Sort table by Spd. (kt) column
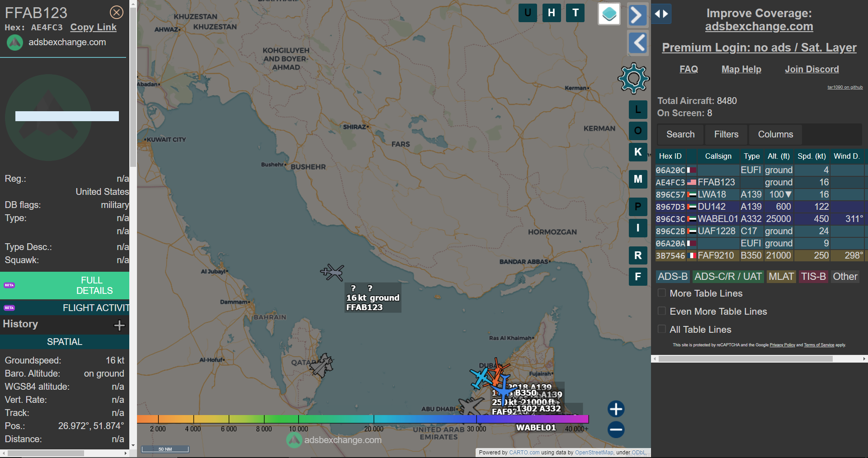 (x=812, y=156)
